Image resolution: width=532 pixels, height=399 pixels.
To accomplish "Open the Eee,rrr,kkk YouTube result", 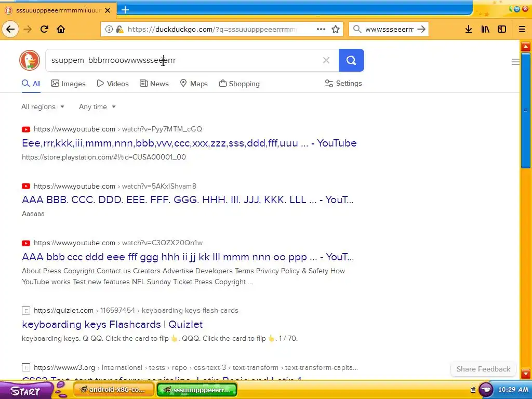I will 189,143.
